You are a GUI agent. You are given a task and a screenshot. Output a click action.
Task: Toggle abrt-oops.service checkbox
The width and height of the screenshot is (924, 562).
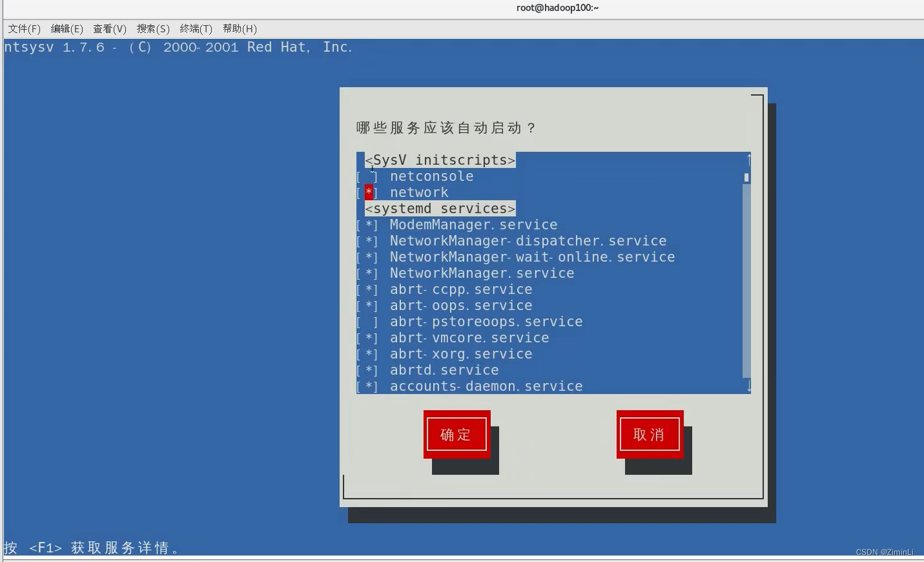click(368, 306)
